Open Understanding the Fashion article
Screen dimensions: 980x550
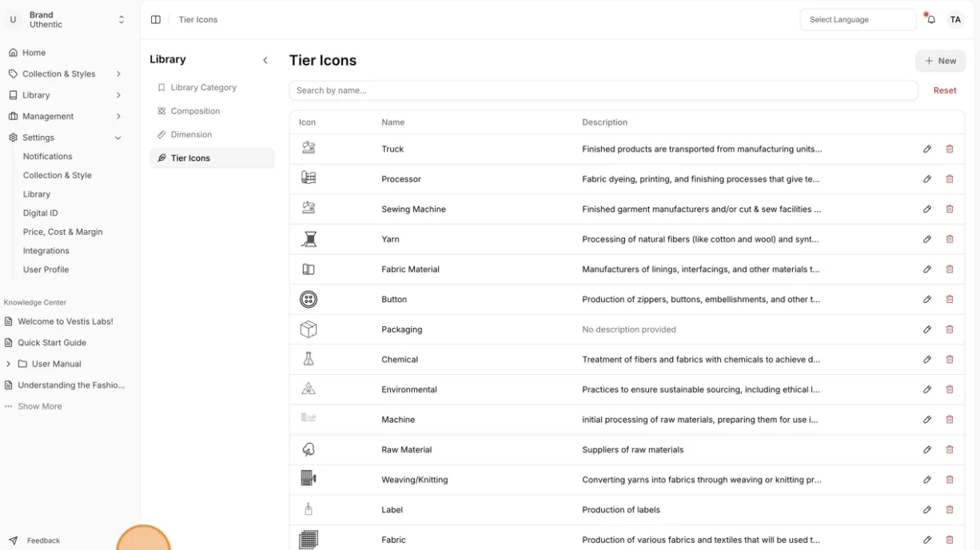click(x=65, y=385)
